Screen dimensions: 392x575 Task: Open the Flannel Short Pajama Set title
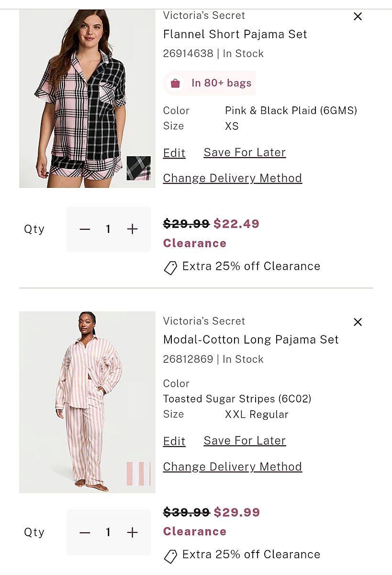pos(235,34)
